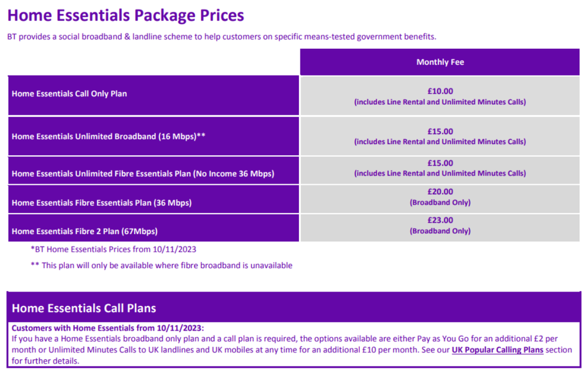Image resolution: width=588 pixels, height=376 pixels.
Task: Select the fibre broadband unavailable footnote
Action: pyautogui.click(x=161, y=265)
